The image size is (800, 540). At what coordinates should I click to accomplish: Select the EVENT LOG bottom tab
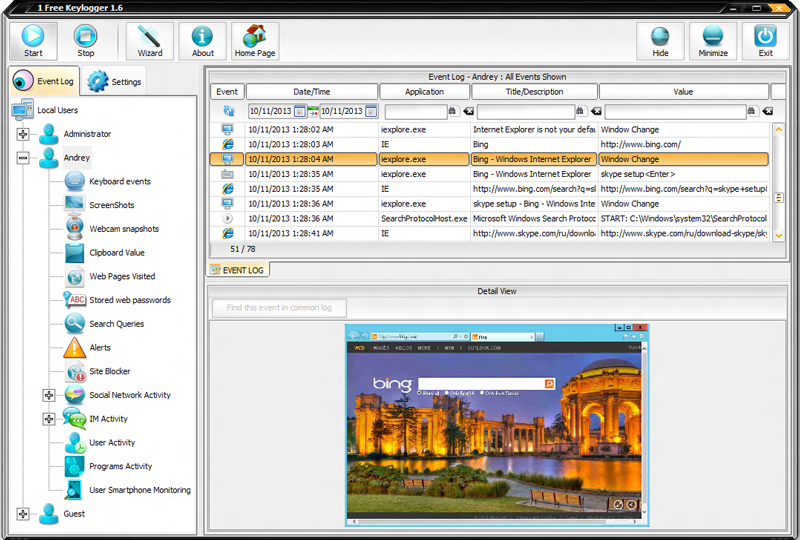coord(238,270)
